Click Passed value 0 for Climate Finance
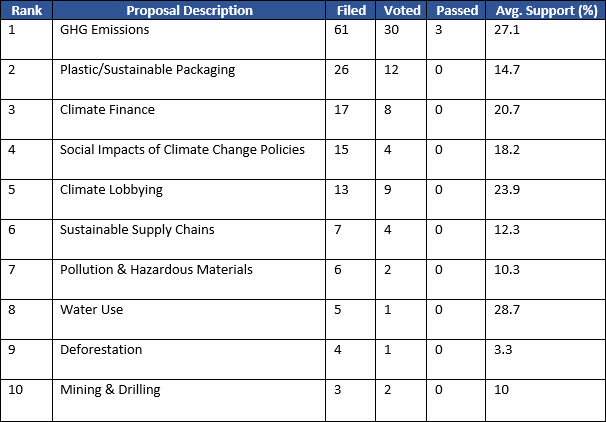This screenshot has width=606, height=422. 438,110
